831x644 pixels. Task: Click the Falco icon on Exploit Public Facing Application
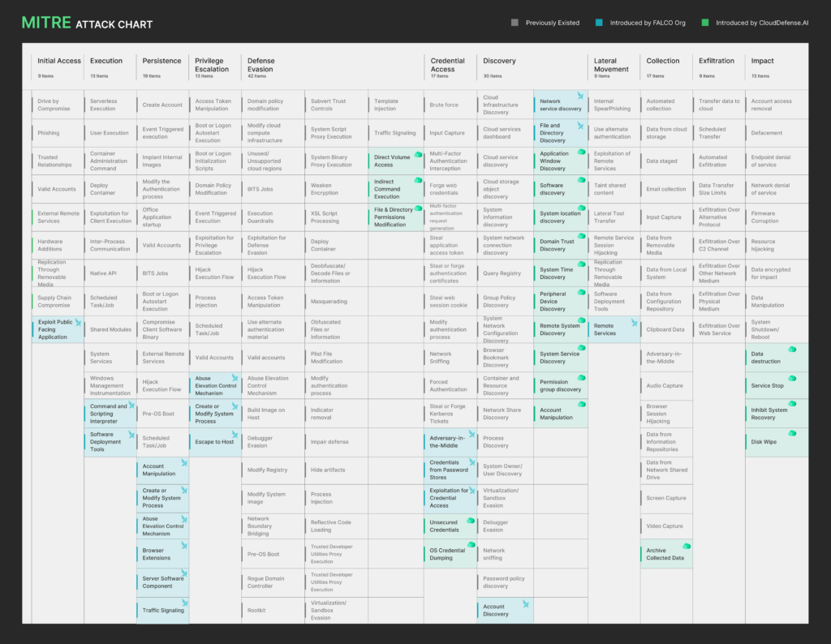tap(78, 322)
